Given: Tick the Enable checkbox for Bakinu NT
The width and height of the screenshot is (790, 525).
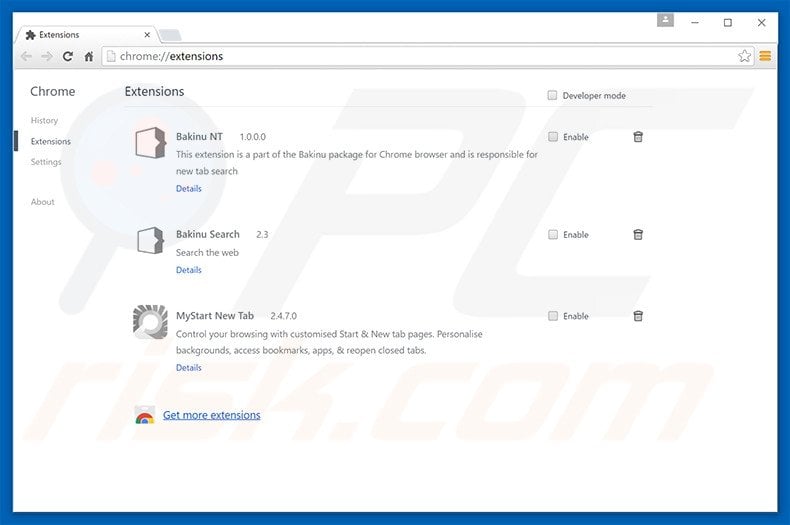Looking at the screenshot, I should pyautogui.click(x=553, y=137).
